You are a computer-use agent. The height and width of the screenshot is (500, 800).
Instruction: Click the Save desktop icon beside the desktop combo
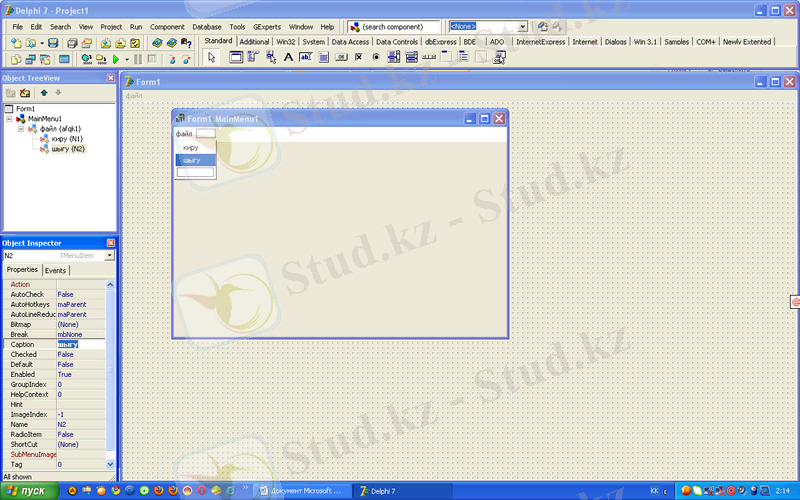[542, 27]
